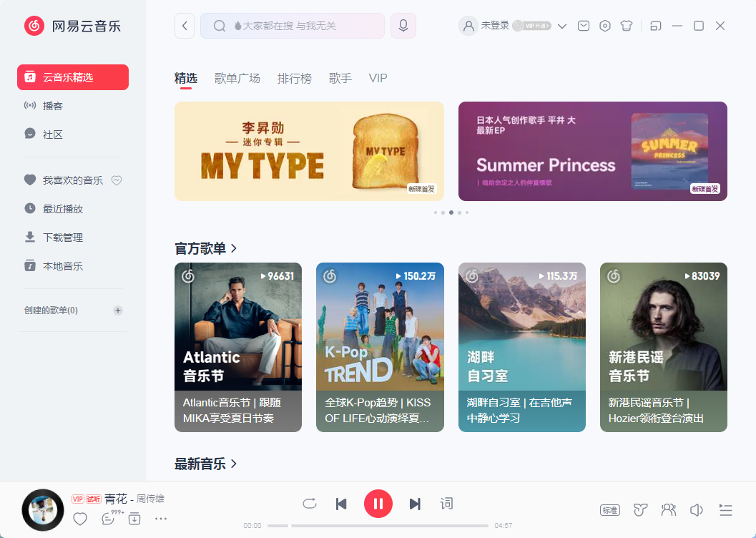
Task: Like the current song with the heart icon
Action: 80,519
